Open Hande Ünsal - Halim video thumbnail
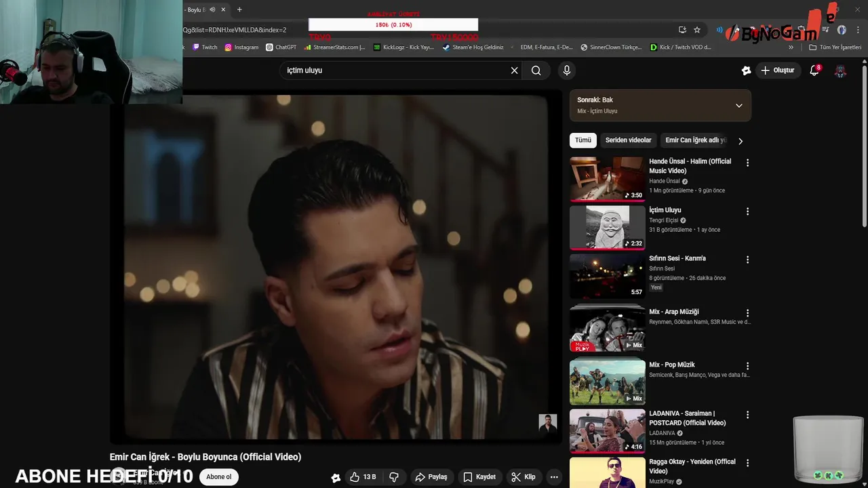The height and width of the screenshot is (488, 868). tap(607, 179)
